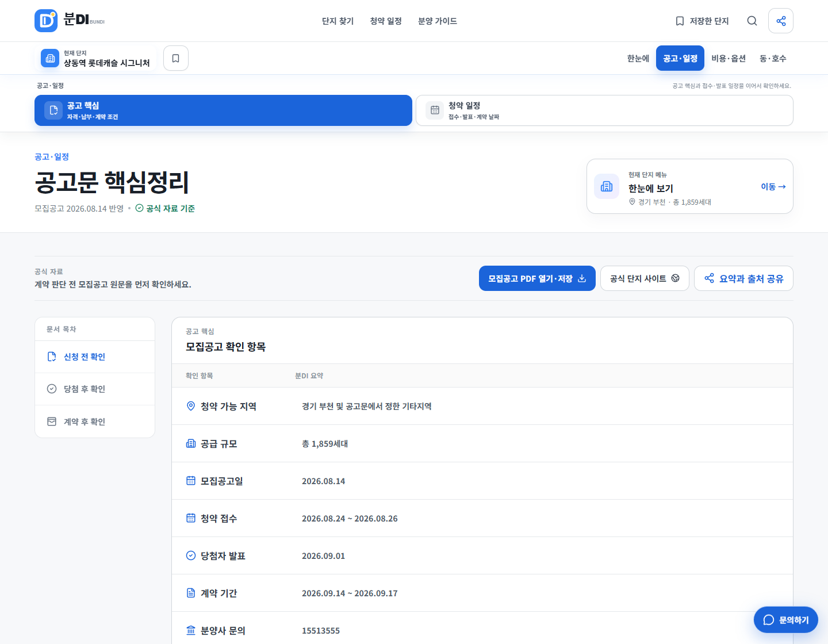
Task: Open the 청약 일정 top menu
Action: click(x=386, y=21)
